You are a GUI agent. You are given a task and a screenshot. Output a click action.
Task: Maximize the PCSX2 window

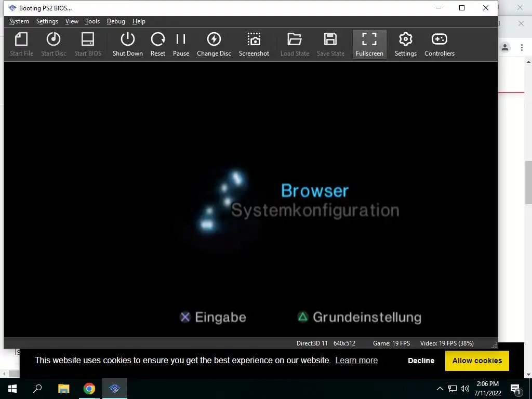tap(462, 8)
